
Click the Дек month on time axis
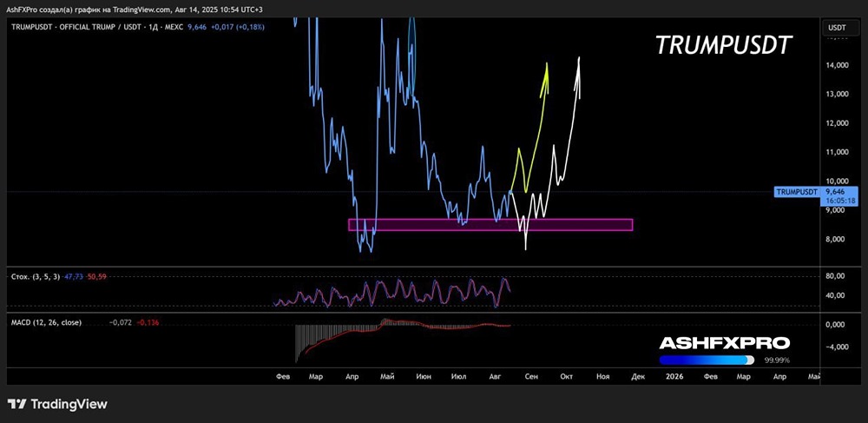click(x=638, y=376)
